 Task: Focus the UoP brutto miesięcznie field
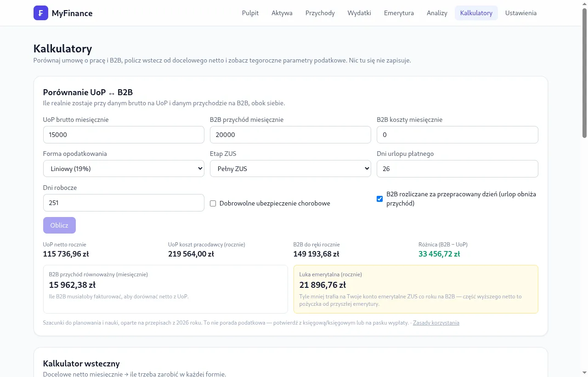[124, 135]
